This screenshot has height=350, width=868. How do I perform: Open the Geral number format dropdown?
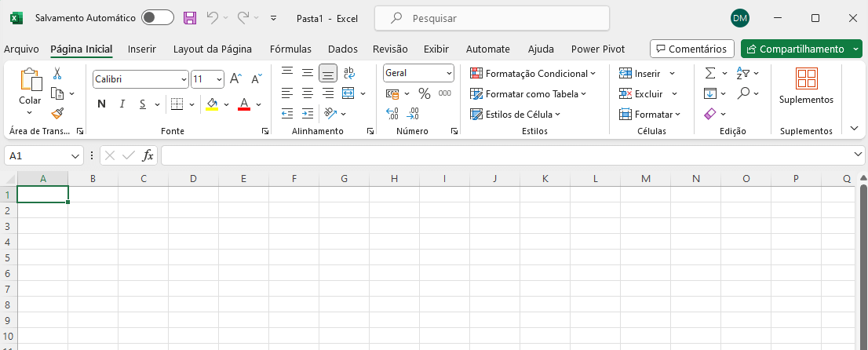click(x=448, y=73)
